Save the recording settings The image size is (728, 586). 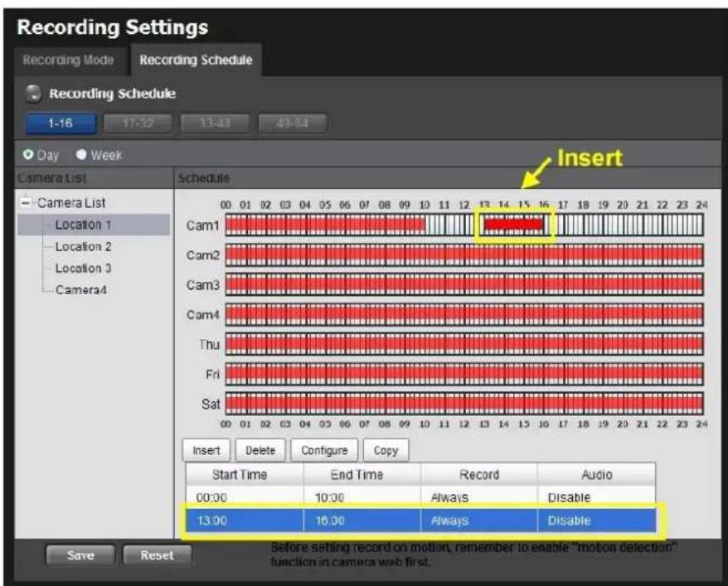point(80,555)
